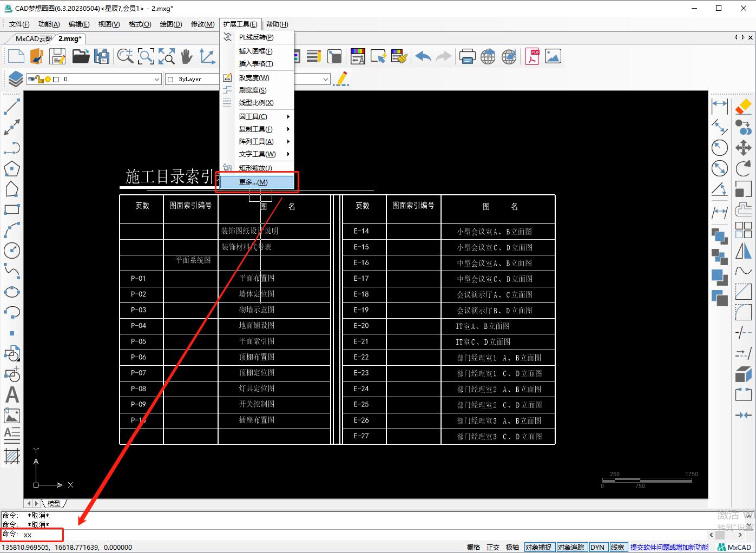This screenshot has height=553, width=756.
Task: Disable DYN dynamic input toggle
Action: pos(597,547)
